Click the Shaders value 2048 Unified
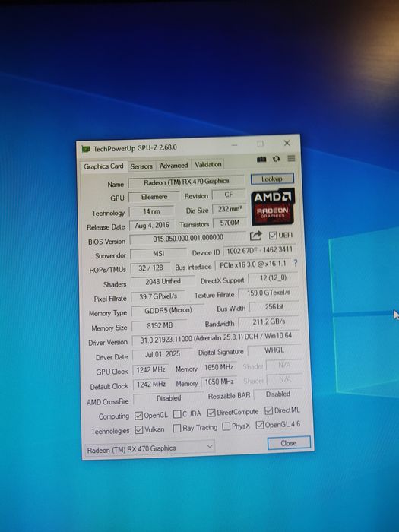This screenshot has height=532, width=399. point(163,282)
